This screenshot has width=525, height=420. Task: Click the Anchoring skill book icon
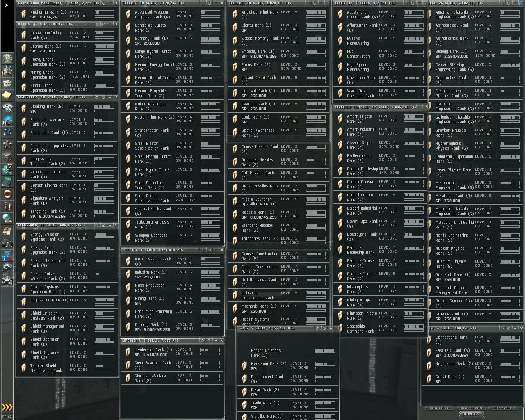[24, 15]
